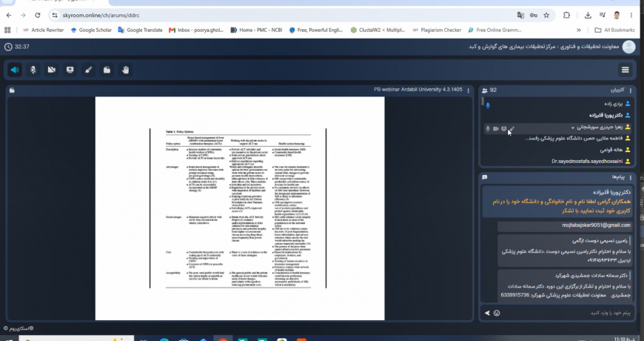Click the pinned message from دکتر پوریا قلیزاده
The width and height of the screenshot is (644, 341).
pyautogui.click(x=557, y=202)
